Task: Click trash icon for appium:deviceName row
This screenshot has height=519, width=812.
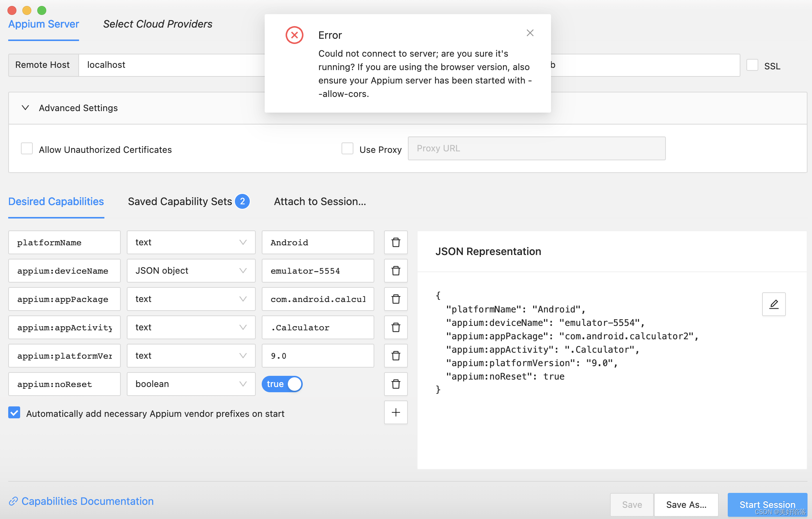Action: [x=396, y=271]
